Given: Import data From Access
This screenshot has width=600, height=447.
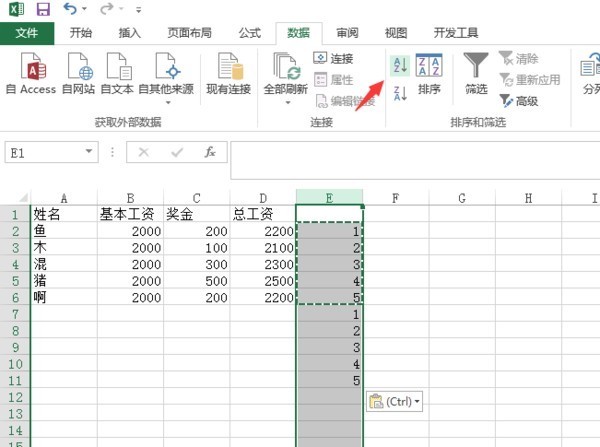Looking at the screenshot, I should [31, 74].
